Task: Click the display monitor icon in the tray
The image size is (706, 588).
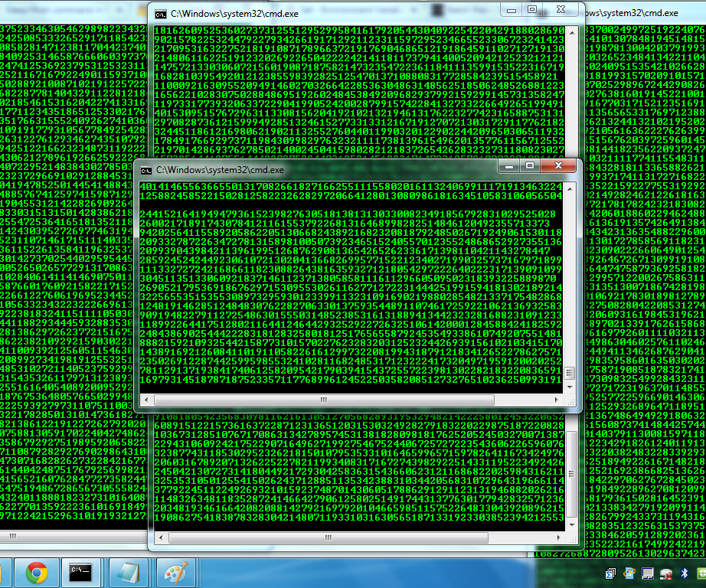Action: pos(648,573)
